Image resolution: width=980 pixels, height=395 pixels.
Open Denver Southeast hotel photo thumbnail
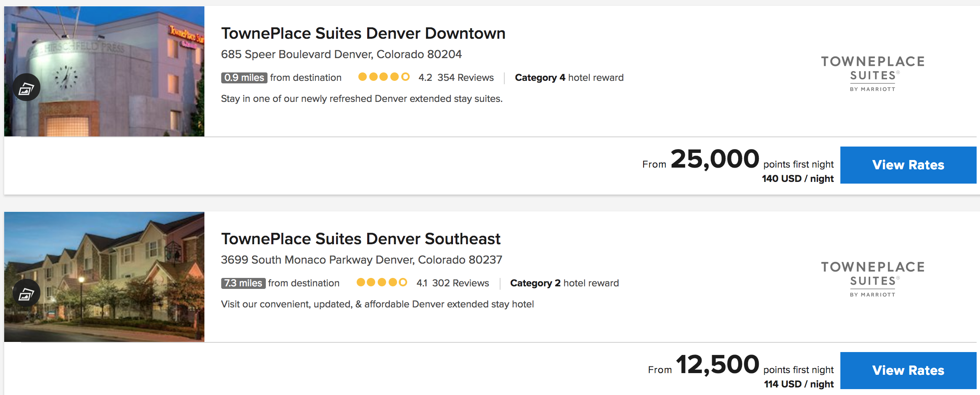[104, 277]
